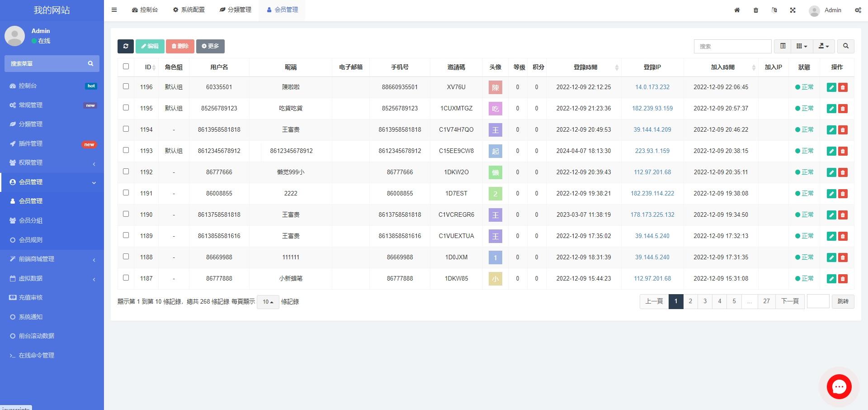Click Admin profile avatar in sidebar
This screenshot has height=410, width=868.
pyautogui.click(x=14, y=36)
